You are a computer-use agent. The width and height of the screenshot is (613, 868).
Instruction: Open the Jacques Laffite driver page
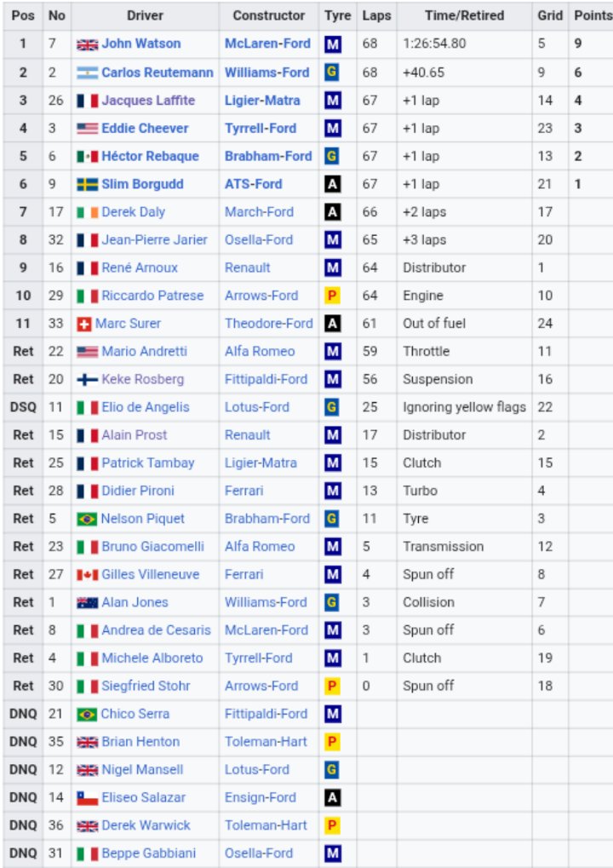(148, 101)
